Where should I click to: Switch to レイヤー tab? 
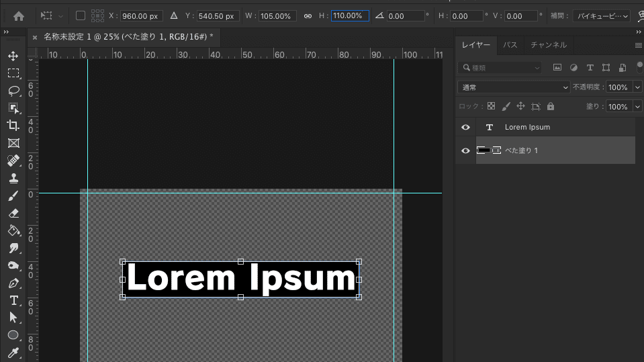(x=476, y=45)
